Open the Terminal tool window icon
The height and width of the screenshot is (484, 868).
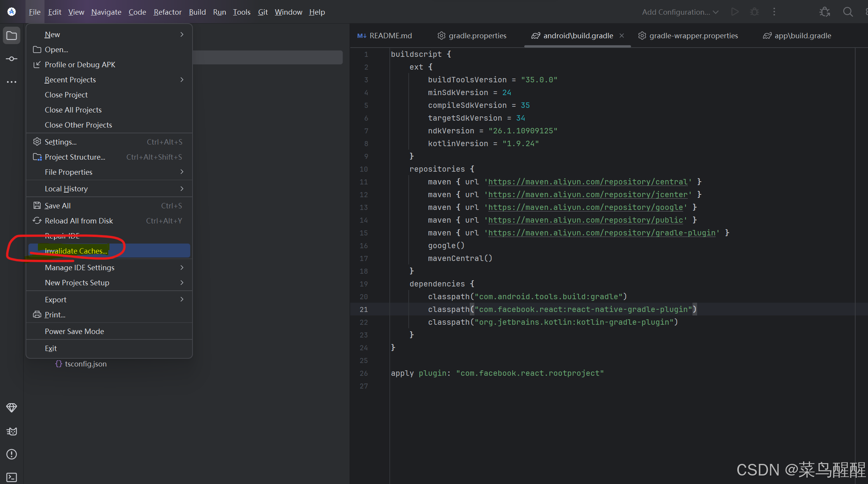[12, 477]
